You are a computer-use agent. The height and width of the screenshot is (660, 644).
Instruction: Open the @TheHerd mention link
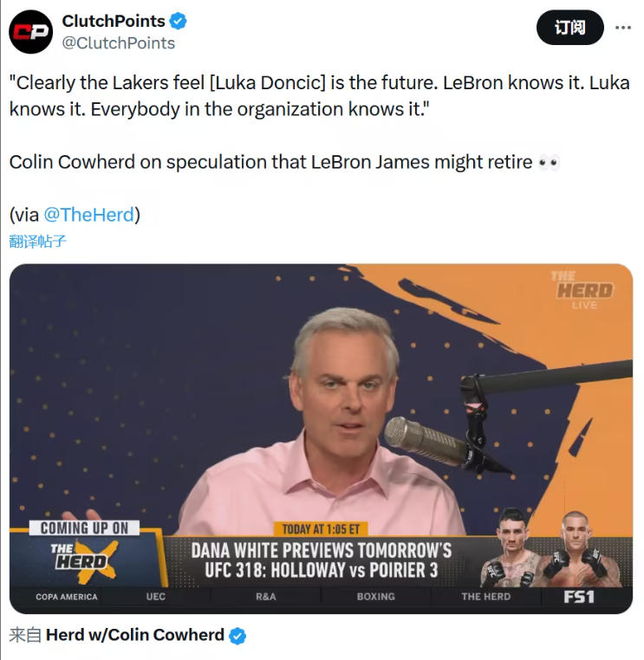pos(89,215)
